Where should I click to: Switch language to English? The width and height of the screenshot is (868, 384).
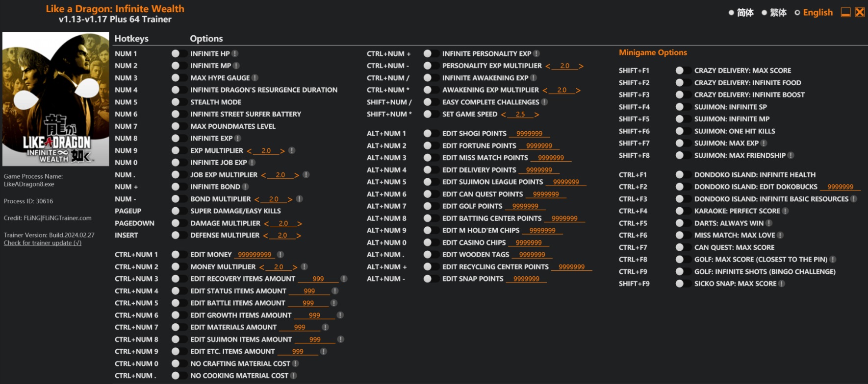tap(813, 13)
